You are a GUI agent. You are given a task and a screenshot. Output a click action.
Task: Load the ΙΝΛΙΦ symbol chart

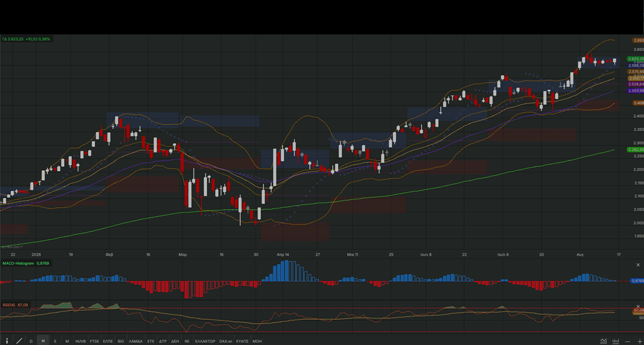tap(80, 341)
